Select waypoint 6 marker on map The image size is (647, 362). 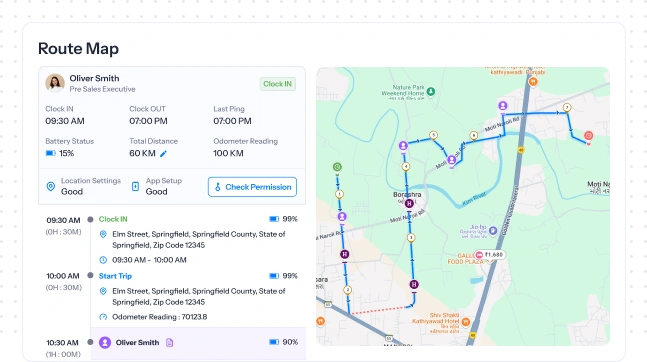click(x=474, y=135)
